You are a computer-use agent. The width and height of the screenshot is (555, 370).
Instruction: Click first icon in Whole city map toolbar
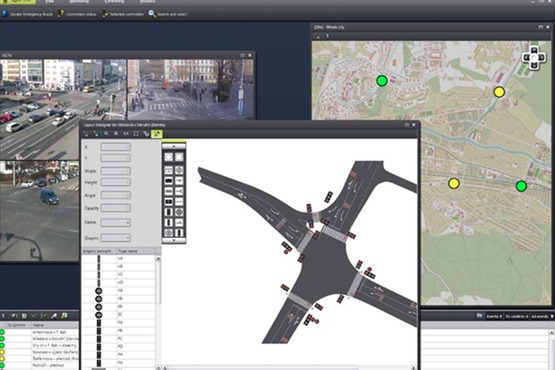(317, 36)
